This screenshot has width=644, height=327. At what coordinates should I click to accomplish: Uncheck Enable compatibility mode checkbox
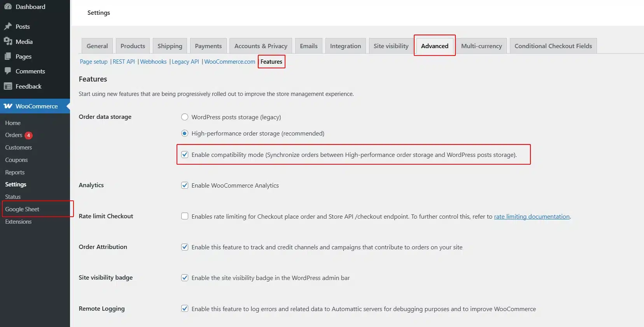point(185,155)
